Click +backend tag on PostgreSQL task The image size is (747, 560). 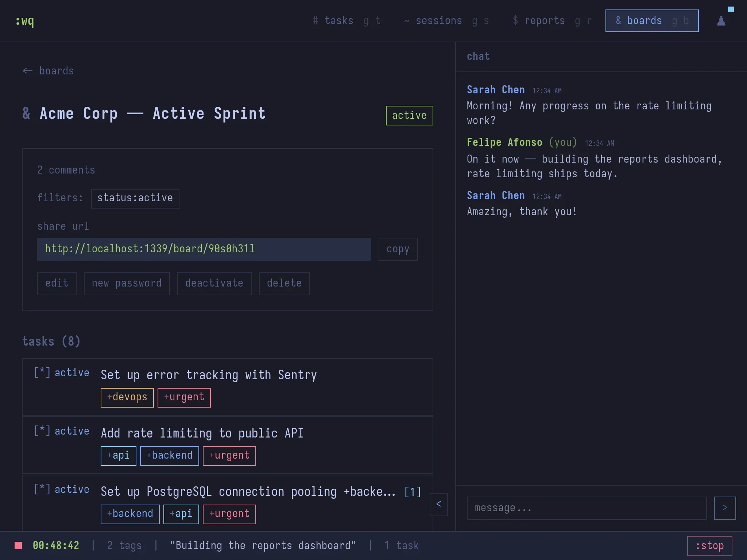click(130, 514)
